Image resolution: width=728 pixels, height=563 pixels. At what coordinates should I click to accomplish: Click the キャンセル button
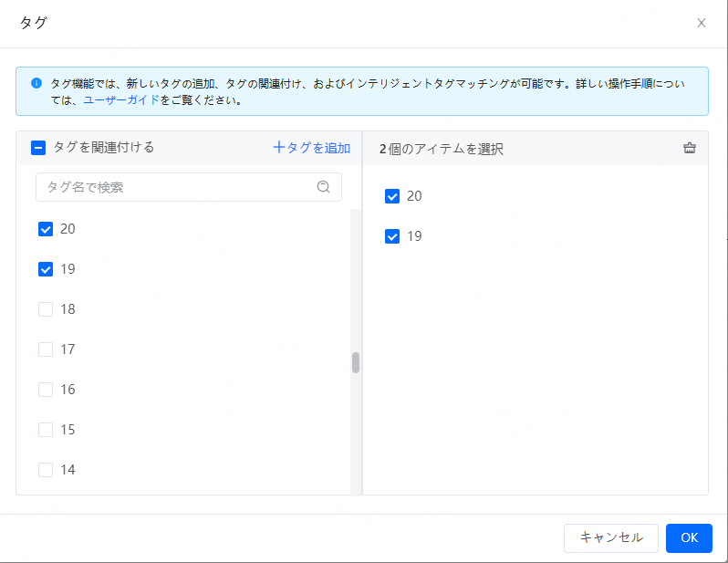click(x=610, y=537)
